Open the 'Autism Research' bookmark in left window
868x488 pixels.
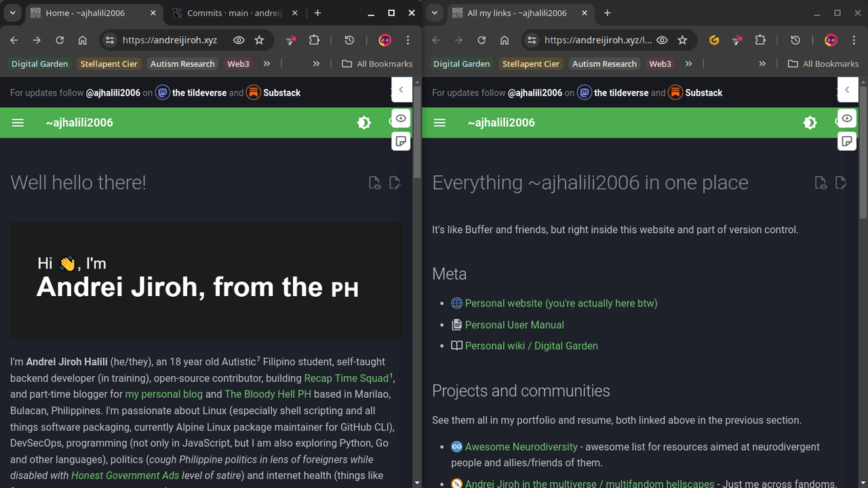pos(182,64)
